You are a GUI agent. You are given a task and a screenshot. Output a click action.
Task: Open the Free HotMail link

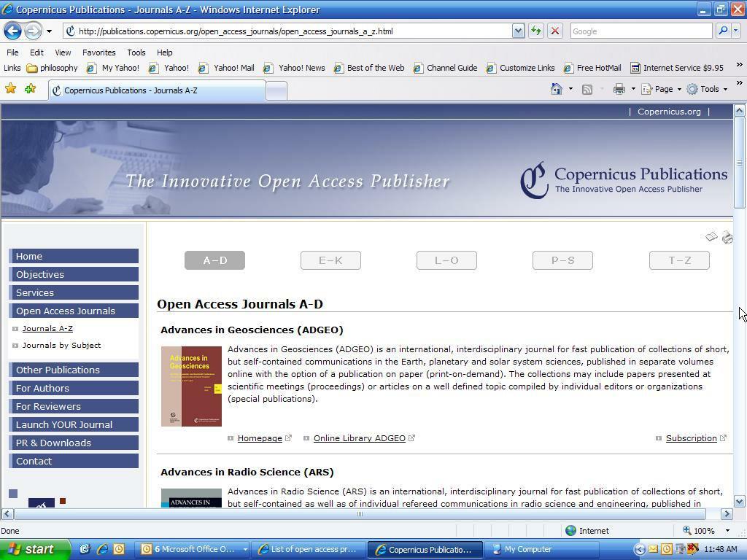click(592, 68)
